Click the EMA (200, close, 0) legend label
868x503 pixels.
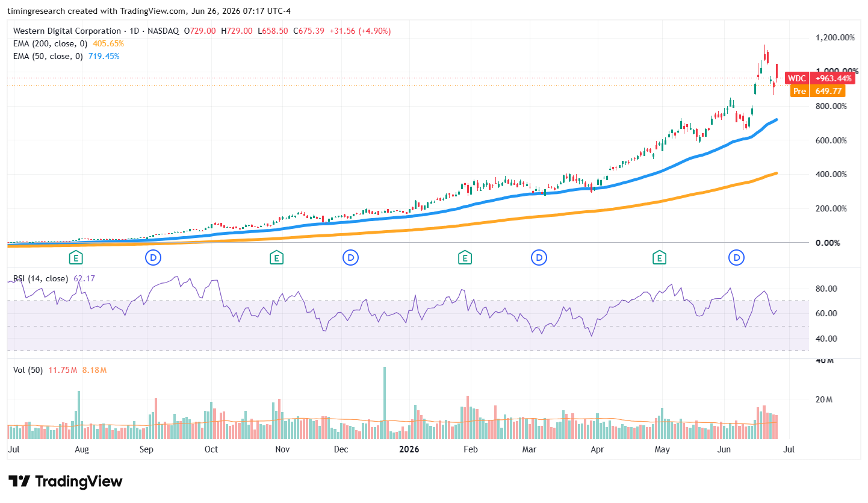coord(51,43)
